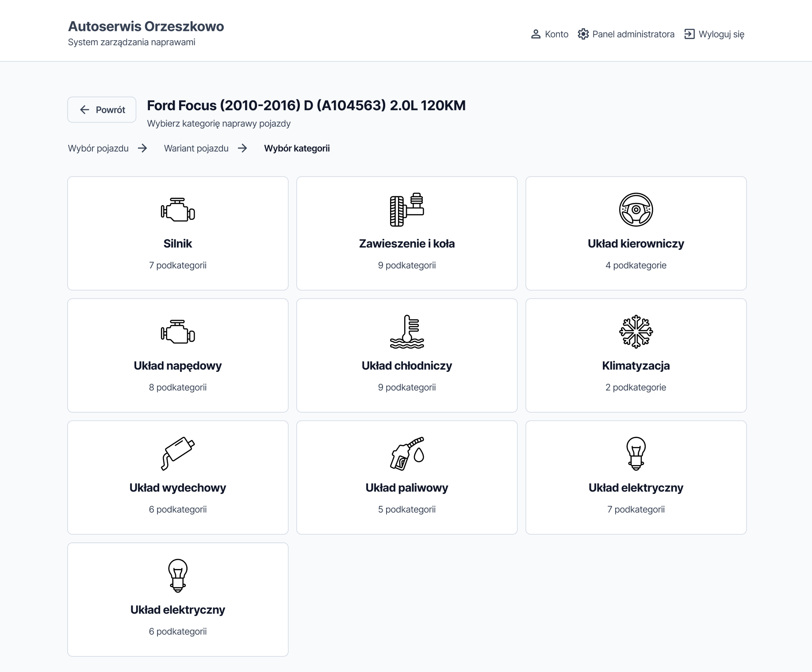The height and width of the screenshot is (672, 812).
Task: Click "9 podkategorii" under Zawieszenie i koła
Action: (x=407, y=265)
